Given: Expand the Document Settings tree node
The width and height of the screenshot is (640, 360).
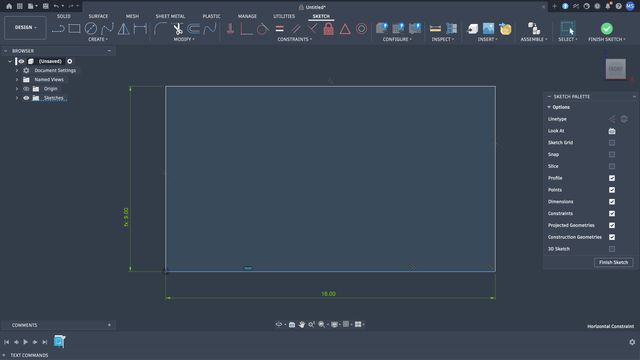Looking at the screenshot, I should point(17,71).
